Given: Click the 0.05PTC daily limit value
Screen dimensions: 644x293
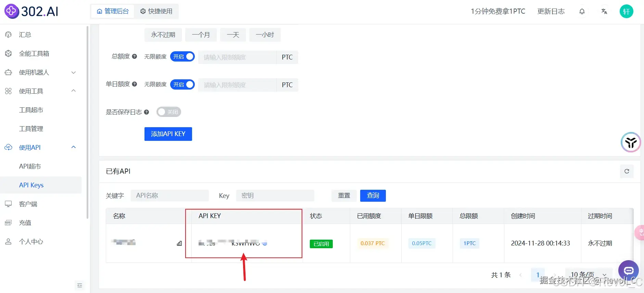Looking at the screenshot, I should (x=422, y=243).
